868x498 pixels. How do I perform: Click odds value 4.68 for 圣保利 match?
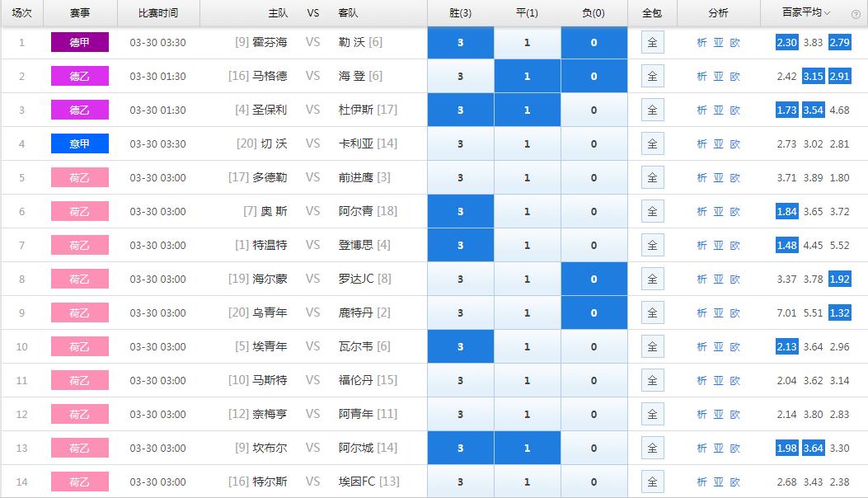(840, 110)
